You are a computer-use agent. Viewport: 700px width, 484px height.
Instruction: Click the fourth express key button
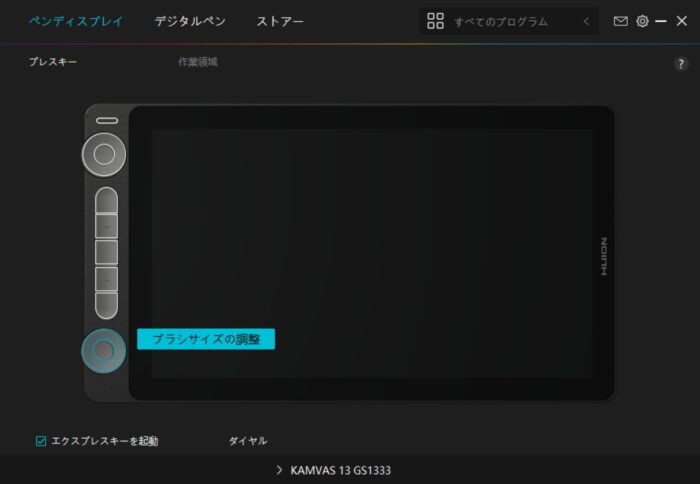tap(106, 277)
